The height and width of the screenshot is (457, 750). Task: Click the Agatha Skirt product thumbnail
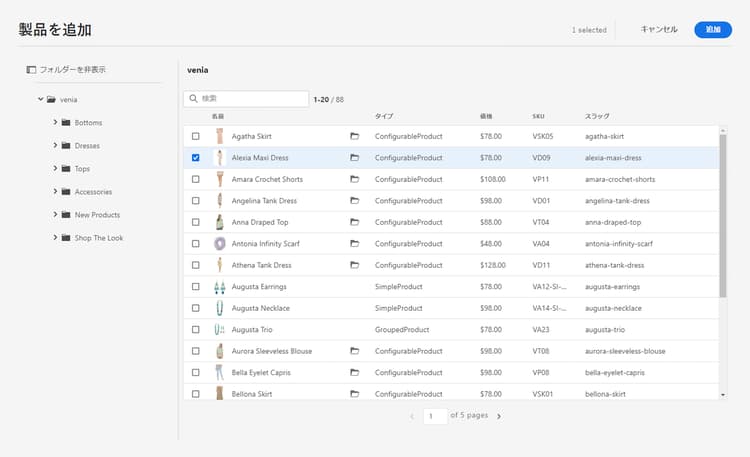pos(220,136)
